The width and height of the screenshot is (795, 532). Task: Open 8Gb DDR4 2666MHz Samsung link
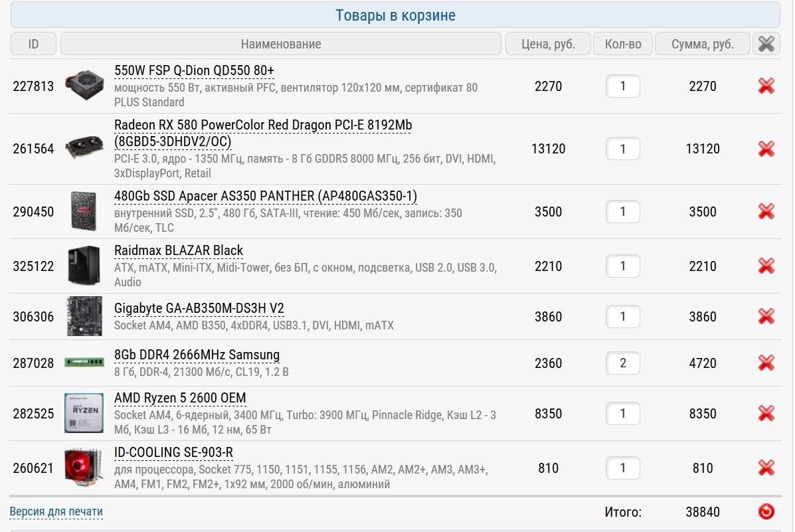(x=197, y=355)
